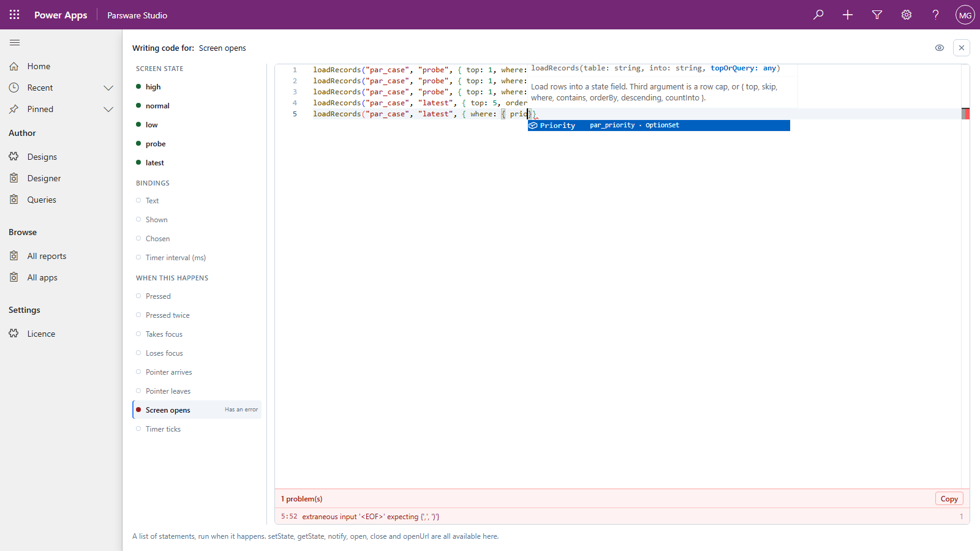980x551 pixels.
Task: Select the Loses focus event
Action: [x=197, y=353]
